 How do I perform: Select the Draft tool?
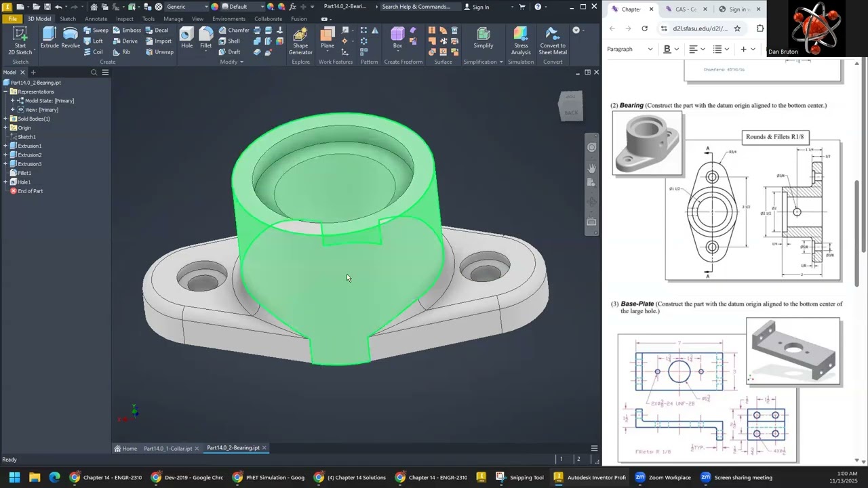coord(229,52)
